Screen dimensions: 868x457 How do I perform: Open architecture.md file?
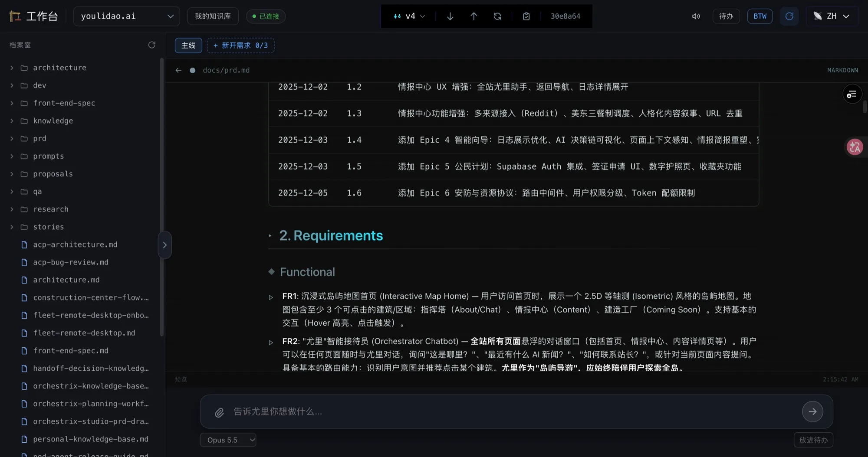tap(80, 280)
